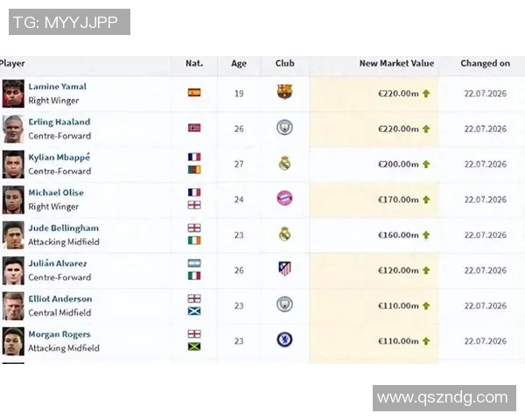
Task: Click Michael Olise's portrait thumbnail
Action: pyautogui.click(x=13, y=199)
